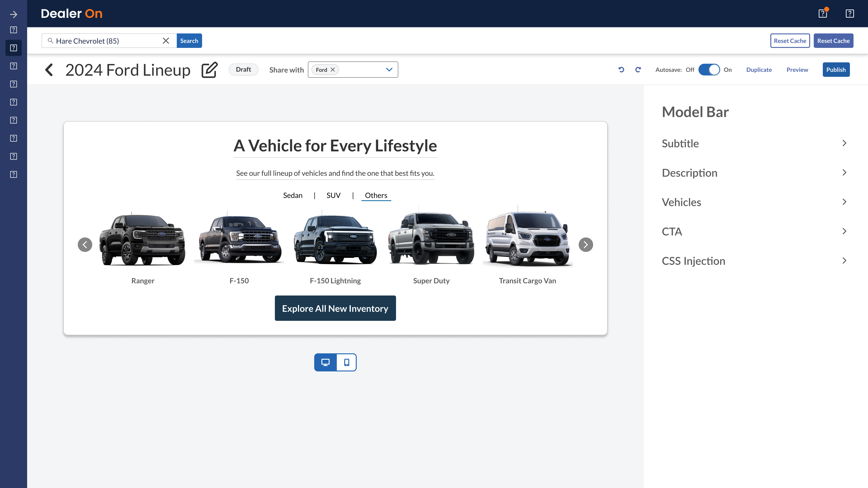Click the Duplicate link
Image resolution: width=868 pixels, height=488 pixels.
pos(759,70)
